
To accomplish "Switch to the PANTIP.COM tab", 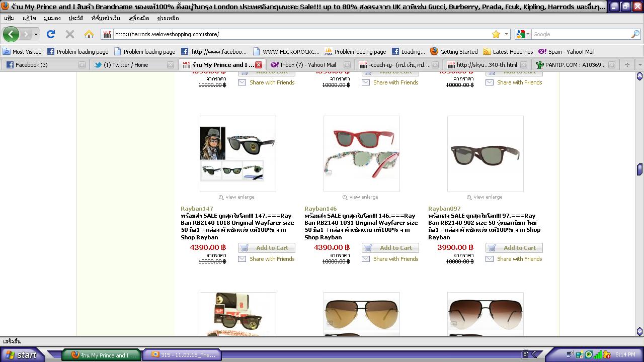I will 575,65.
